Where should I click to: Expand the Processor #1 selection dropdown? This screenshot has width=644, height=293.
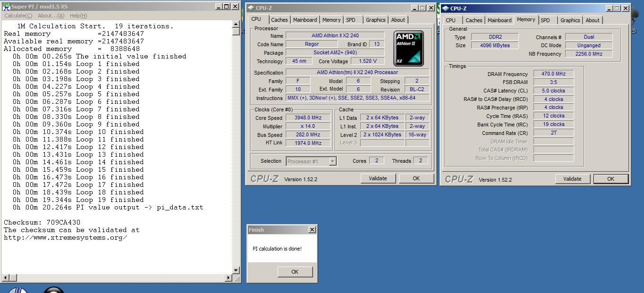[x=332, y=161]
